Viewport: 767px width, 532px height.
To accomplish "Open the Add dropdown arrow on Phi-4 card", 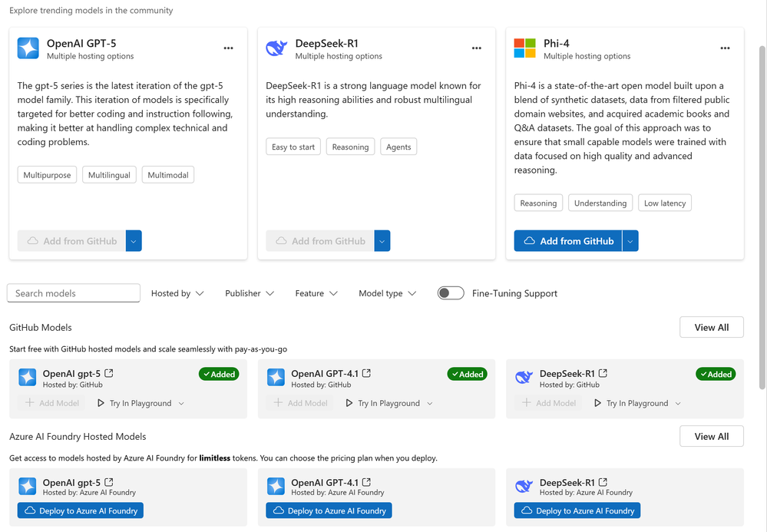I will 630,240.
